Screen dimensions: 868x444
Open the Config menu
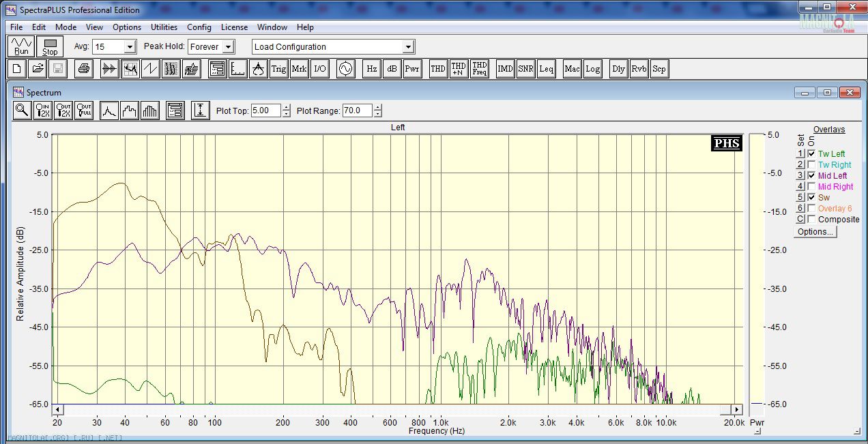199,27
